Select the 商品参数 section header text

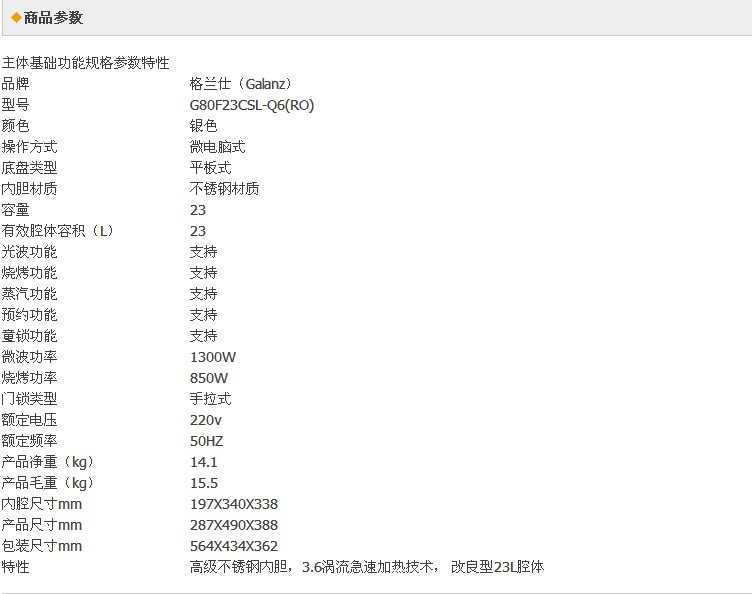point(53,18)
